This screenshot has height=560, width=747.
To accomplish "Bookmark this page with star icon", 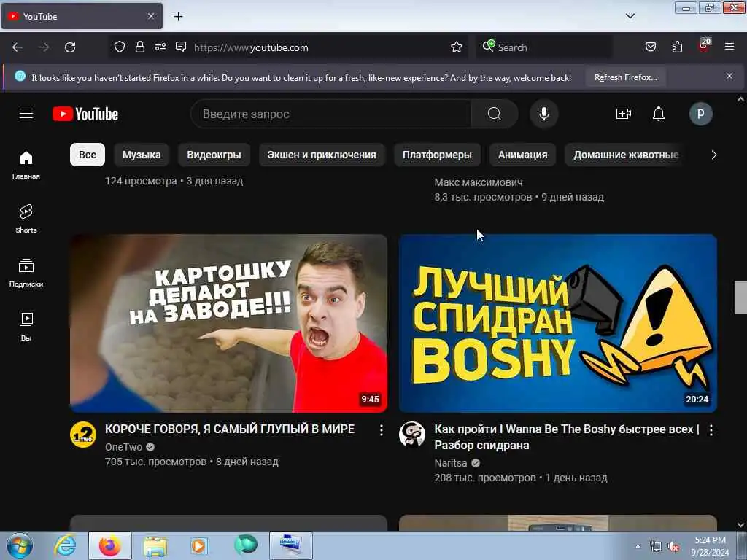I will tap(457, 47).
